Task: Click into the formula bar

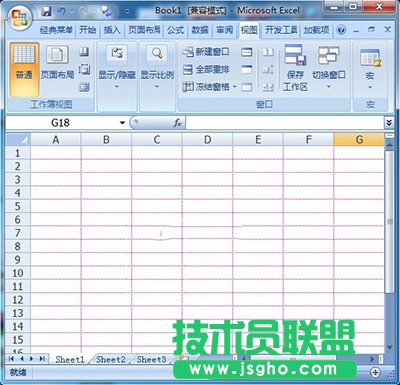Action: pos(284,123)
